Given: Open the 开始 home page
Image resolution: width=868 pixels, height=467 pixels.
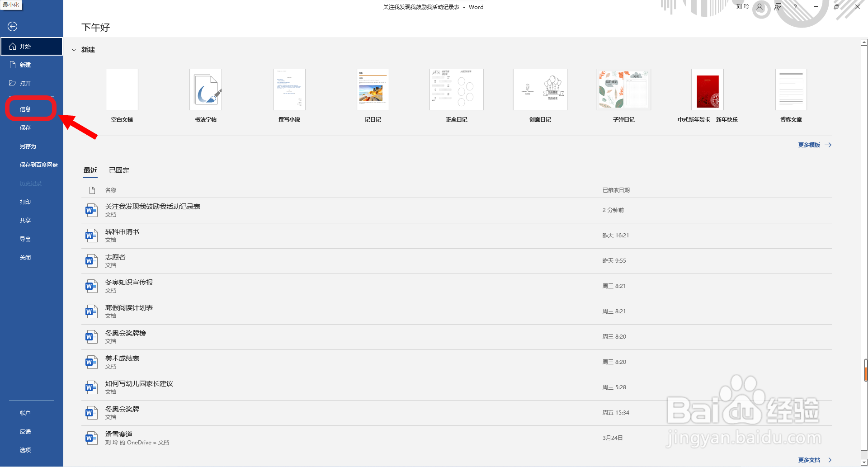Looking at the screenshot, I should click(x=32, y=46).
